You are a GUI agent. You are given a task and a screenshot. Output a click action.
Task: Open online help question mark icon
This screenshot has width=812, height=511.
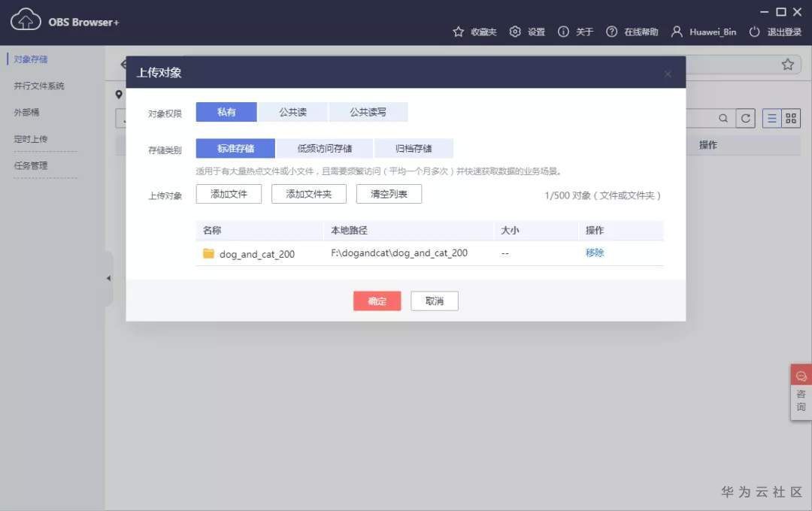click(x=611, y=32)
